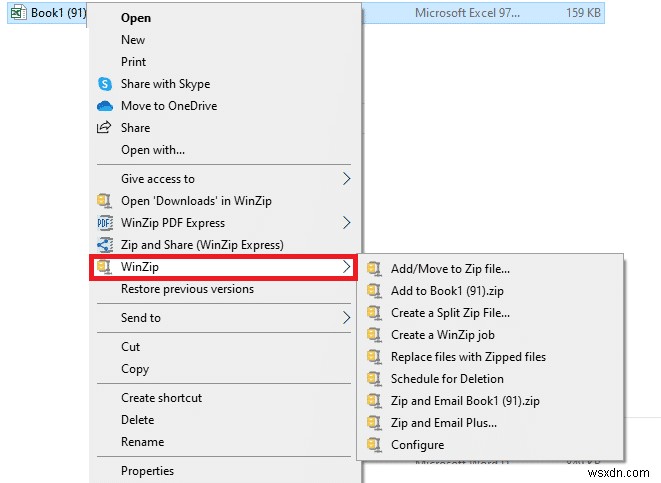Viewport: 661px width, 483px height.
Task: Select Restore previous versions
Action: [187, 289]
